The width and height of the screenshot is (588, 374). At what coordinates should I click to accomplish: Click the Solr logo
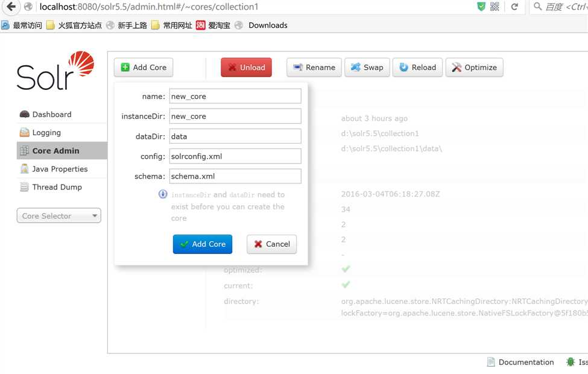point(55,71)
